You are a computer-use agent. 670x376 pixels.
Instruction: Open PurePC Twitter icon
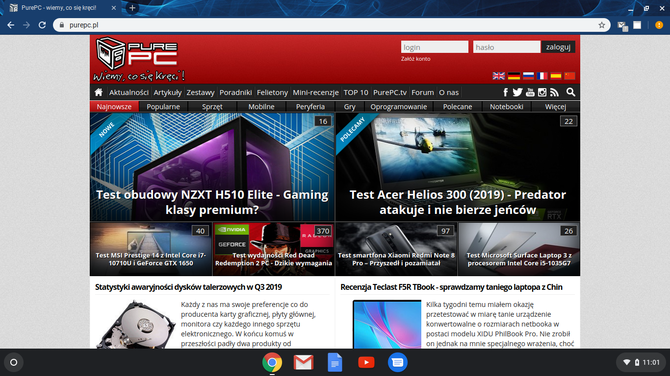point(517,92)
